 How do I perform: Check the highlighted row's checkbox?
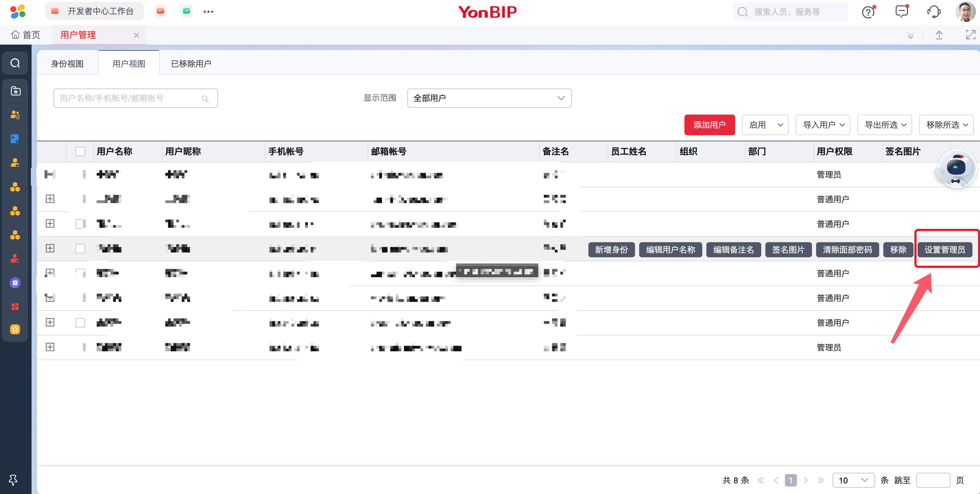pyautogui.click(x=80, y=249)
